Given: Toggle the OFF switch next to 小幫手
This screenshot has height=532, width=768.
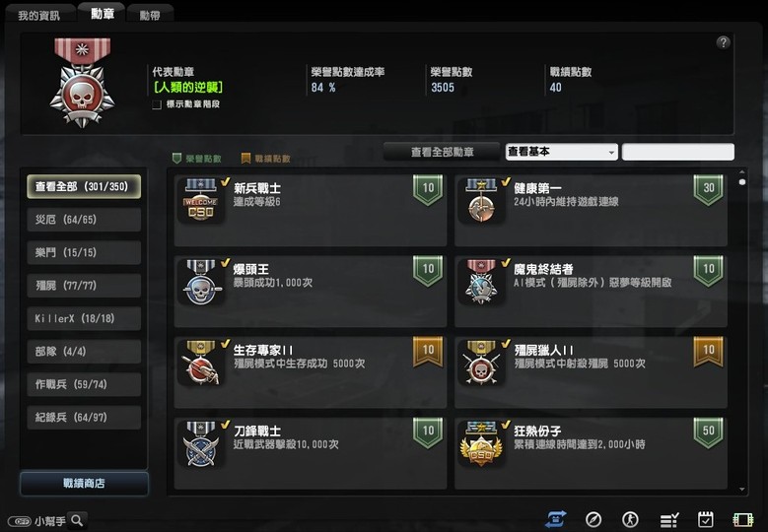Looking at the screenshot, I should pyautogui.click(x=20, y=521).
